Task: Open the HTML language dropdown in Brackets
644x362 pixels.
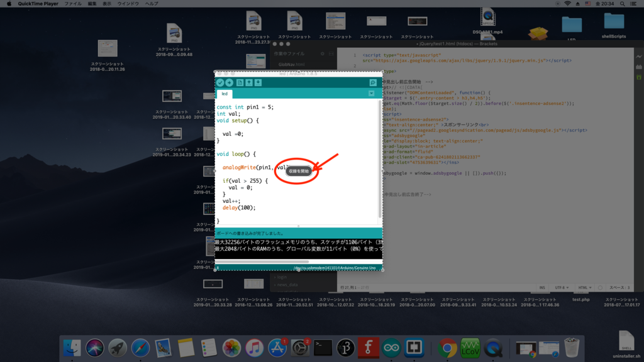Action: pyautogui.click(x=585, y=288)
